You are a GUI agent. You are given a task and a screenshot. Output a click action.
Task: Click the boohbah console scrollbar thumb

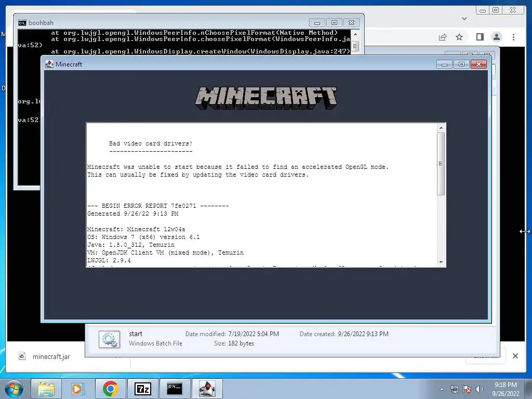coord(355,46)
